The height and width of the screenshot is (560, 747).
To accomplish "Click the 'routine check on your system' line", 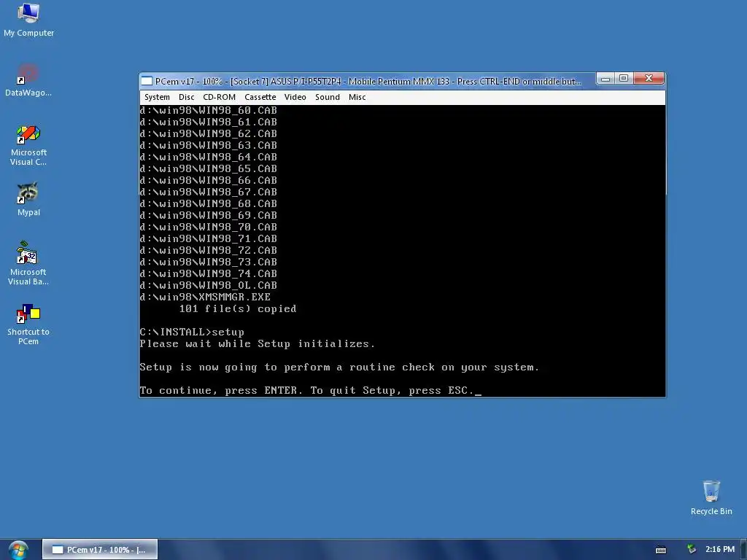I will click(x=339, y=367).
